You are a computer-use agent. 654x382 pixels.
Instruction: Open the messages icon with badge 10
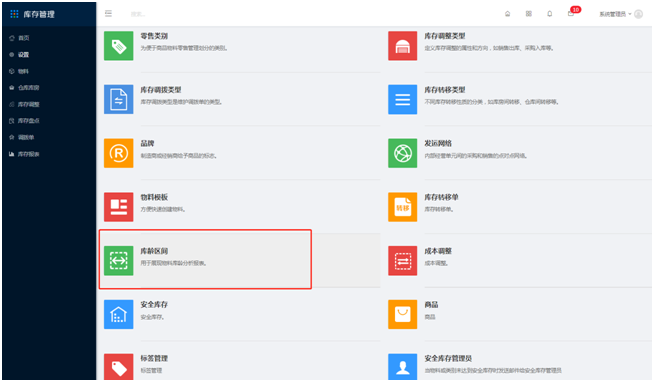(571, 13)
